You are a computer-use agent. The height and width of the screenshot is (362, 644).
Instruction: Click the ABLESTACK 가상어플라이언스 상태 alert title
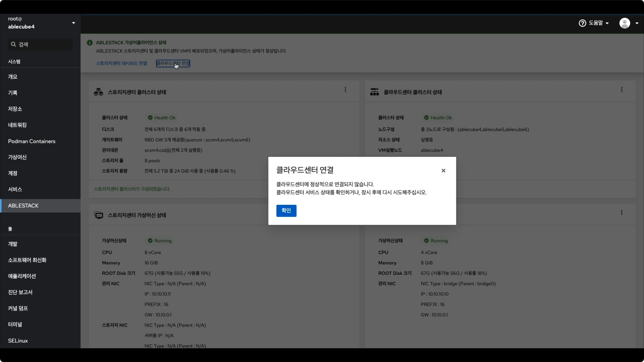[131, 43]
